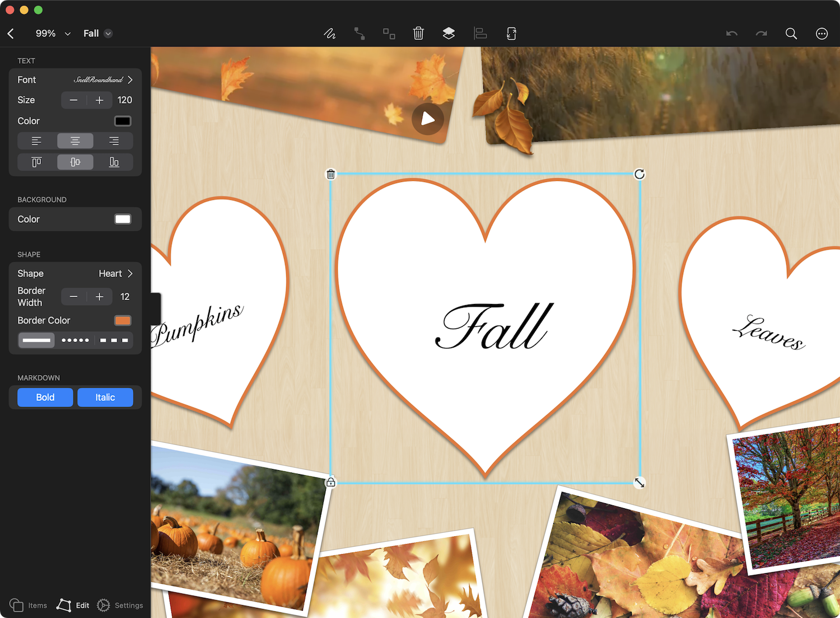This screenshot has height=618, width=840.
Task: Open search with magnifier icon
Action: [x=791, y=34]
